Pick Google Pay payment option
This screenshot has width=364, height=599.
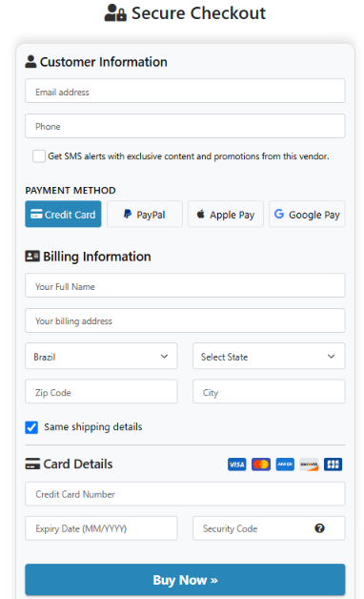click(307, 214)
